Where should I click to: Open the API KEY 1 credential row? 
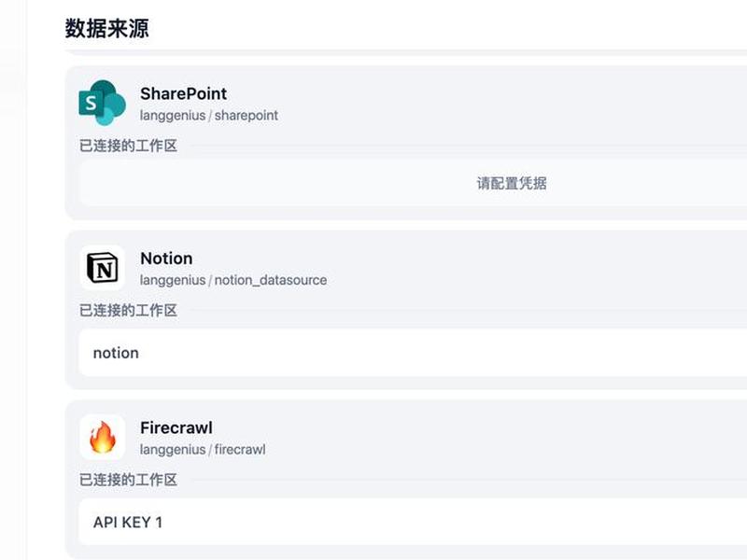pyautogui.click(x=413, y=523)
